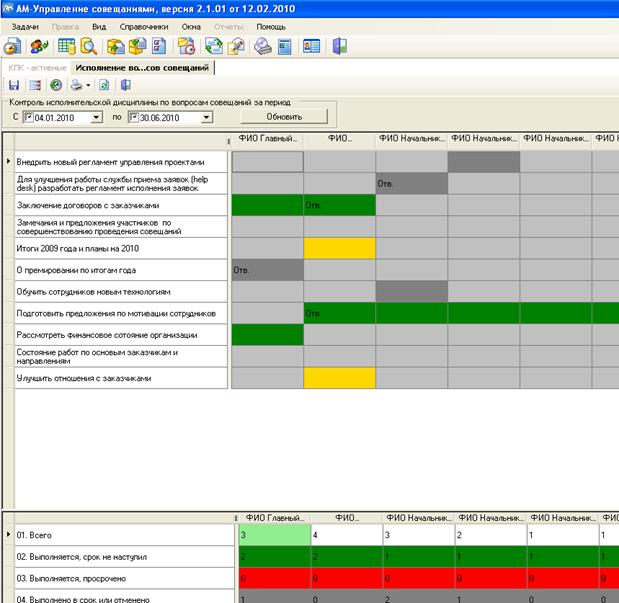This screenshot has width=619, height=603.
Task: Expand the print options arrow next to printer
Action: [88, 86]
